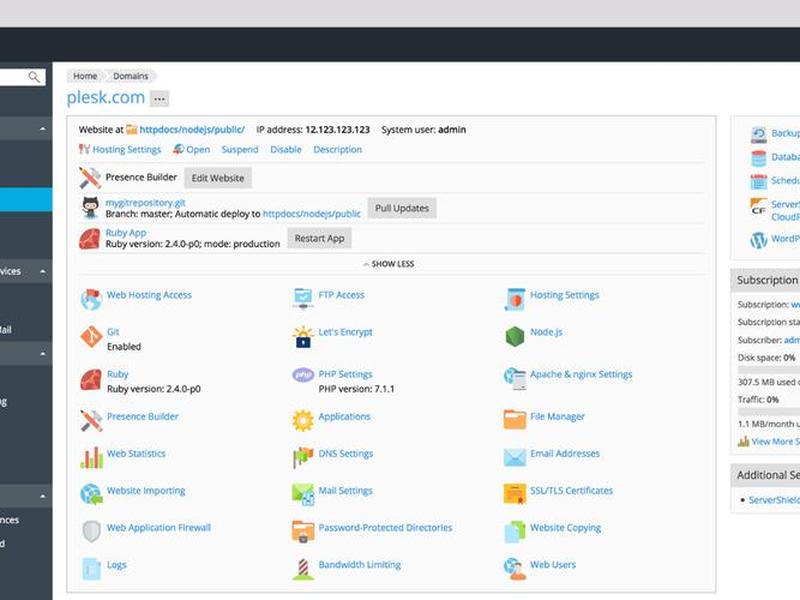
Task: Click the Traffic usage bar
Action: pyautogui.click(x=769, y=411)
